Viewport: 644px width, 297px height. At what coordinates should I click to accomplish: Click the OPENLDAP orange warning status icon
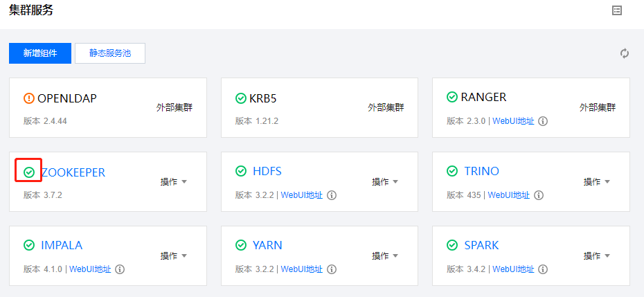coord(28,98)
